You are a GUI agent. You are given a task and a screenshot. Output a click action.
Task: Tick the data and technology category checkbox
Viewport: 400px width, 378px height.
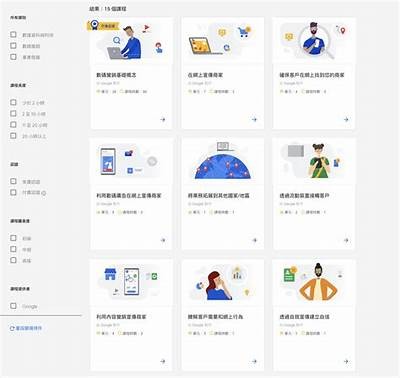point(13,34)
